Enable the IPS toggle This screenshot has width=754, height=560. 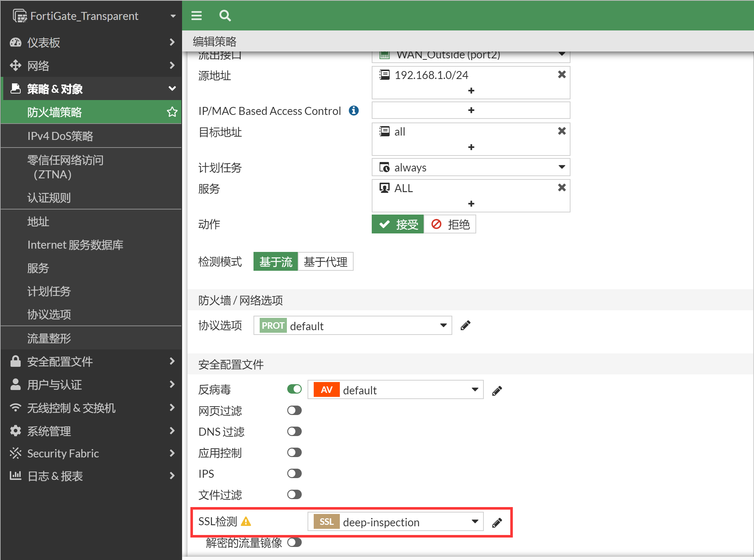(x=294, y=473)
